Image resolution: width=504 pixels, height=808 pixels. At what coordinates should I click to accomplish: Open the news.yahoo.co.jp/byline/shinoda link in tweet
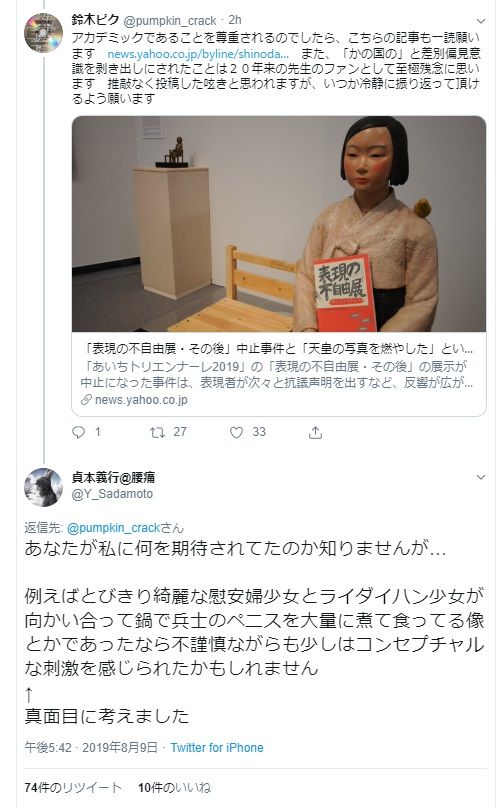tap(198, 54)
